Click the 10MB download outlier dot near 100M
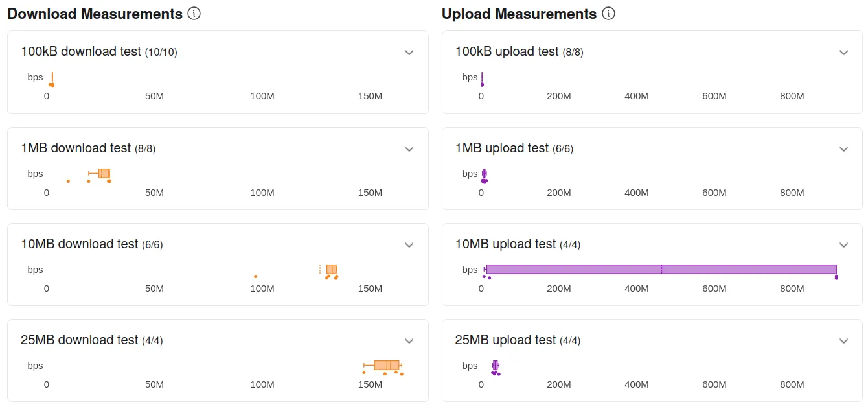868x413 pixels. point(255,277)
